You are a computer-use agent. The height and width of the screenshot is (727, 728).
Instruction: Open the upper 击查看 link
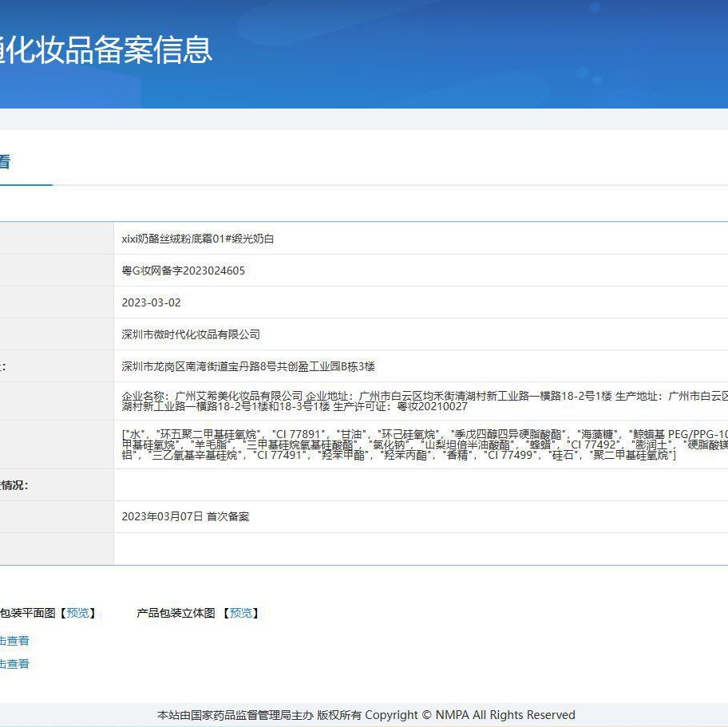(14, 641)
